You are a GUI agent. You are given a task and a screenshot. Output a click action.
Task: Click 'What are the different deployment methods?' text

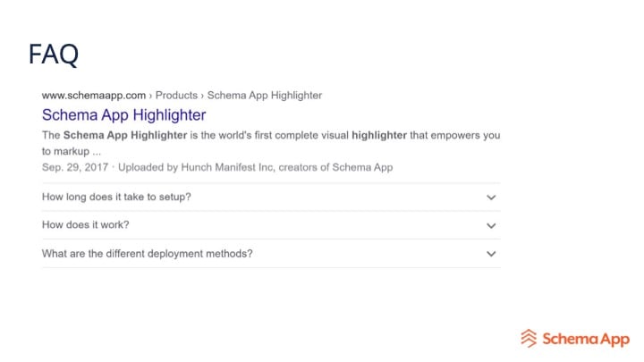point(147,254)
